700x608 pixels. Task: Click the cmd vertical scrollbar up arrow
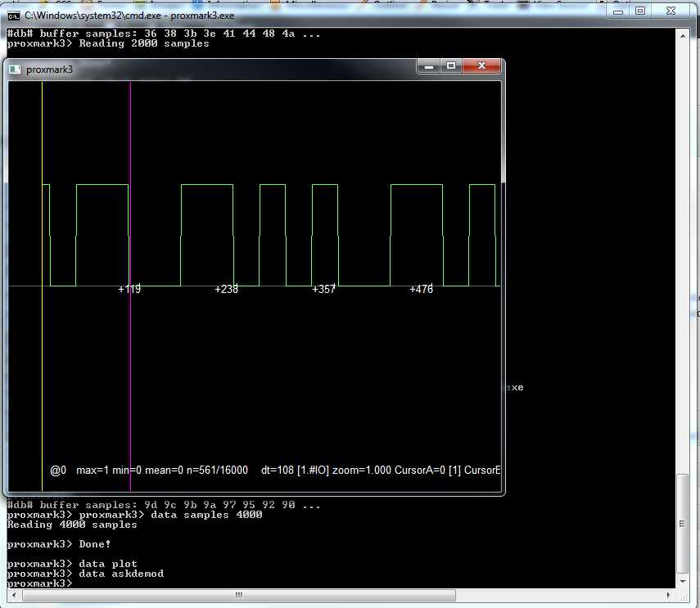(683, 35)
